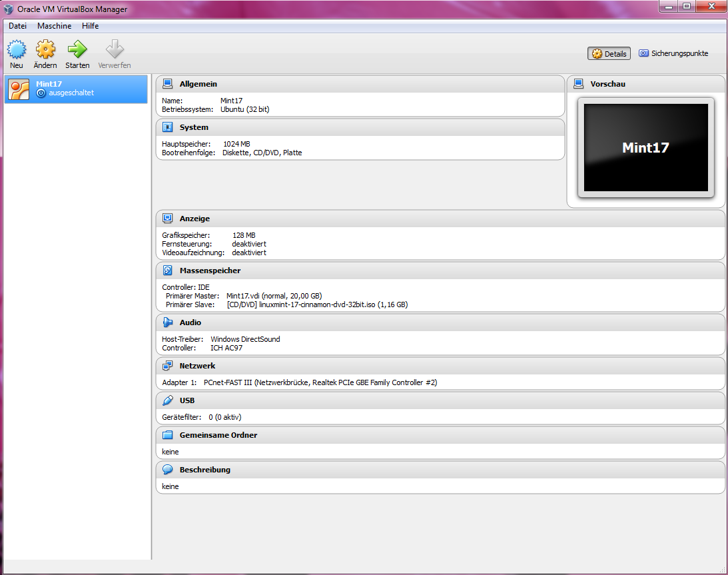The height and width of the screenshot is (575, 728).
Task: Click the System section chip icon
Action: [x=168, y=127]
